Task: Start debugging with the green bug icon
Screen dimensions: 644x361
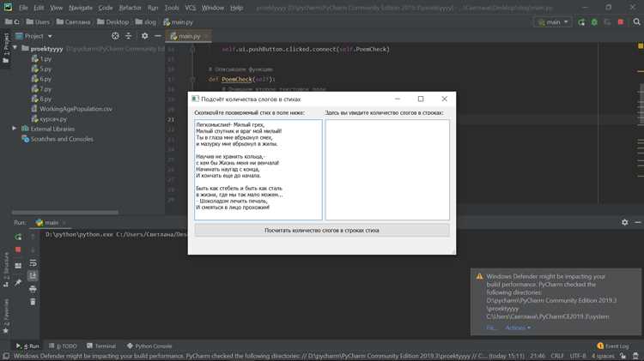Action: 594,22
